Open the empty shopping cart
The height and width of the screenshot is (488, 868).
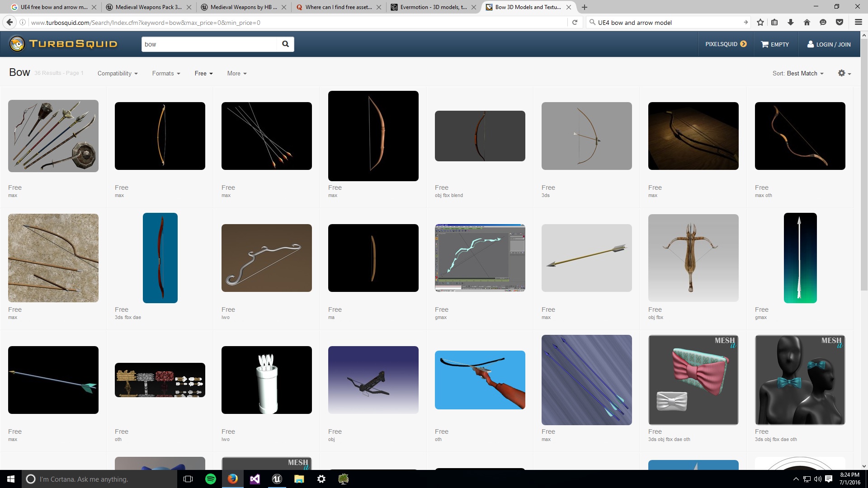(x=775, y=44)
